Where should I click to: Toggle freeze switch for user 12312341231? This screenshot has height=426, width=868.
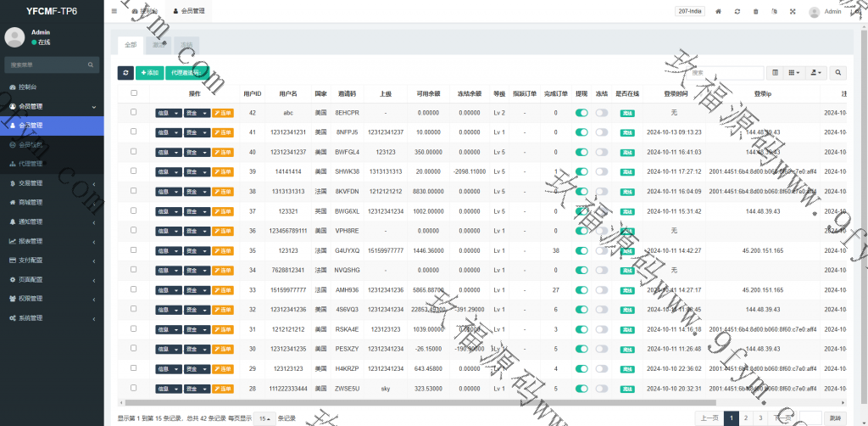pyautogui.click(x=601, y=132)
